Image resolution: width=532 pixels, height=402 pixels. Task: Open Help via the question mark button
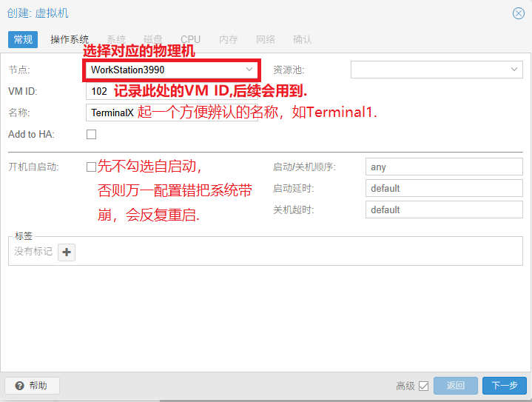click(x=32, y=386)
